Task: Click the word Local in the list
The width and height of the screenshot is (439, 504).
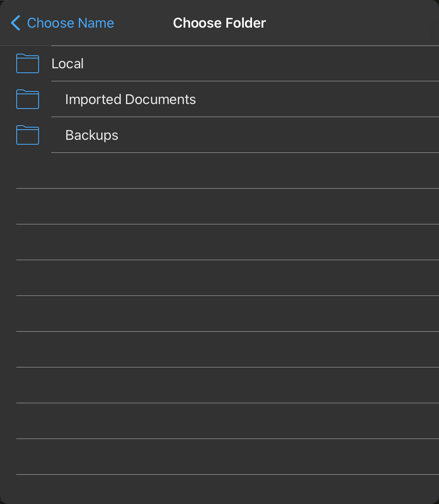Action: (67, 63)
